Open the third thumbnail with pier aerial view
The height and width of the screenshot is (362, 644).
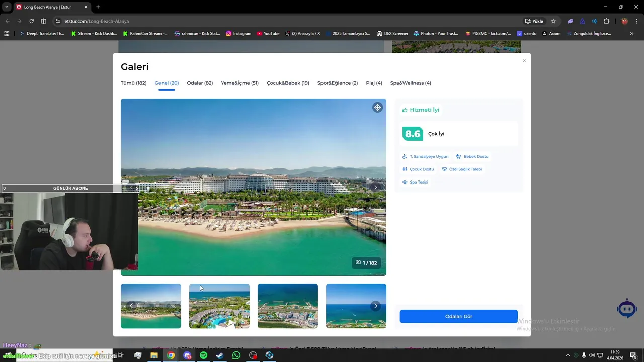click(x=288, y=306)
